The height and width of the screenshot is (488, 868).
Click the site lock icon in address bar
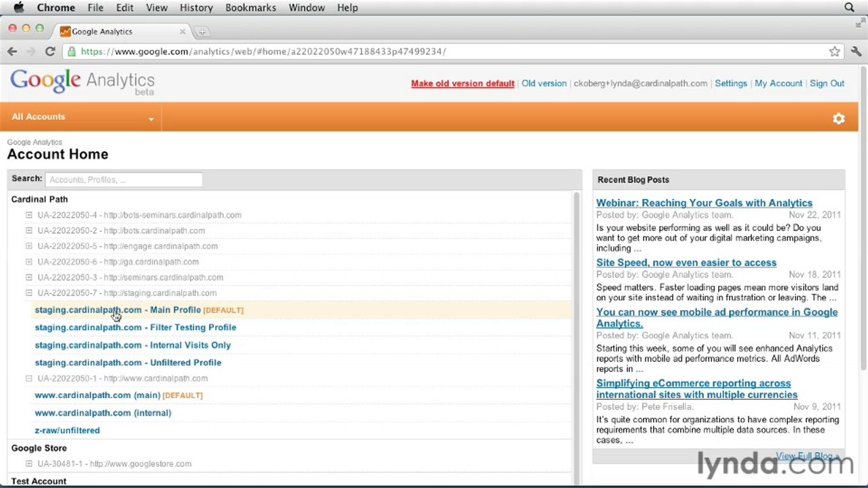(x=72, y=52)
